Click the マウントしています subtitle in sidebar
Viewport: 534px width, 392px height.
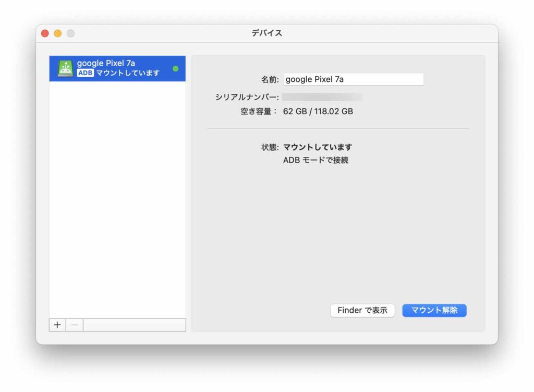(128, 73)
